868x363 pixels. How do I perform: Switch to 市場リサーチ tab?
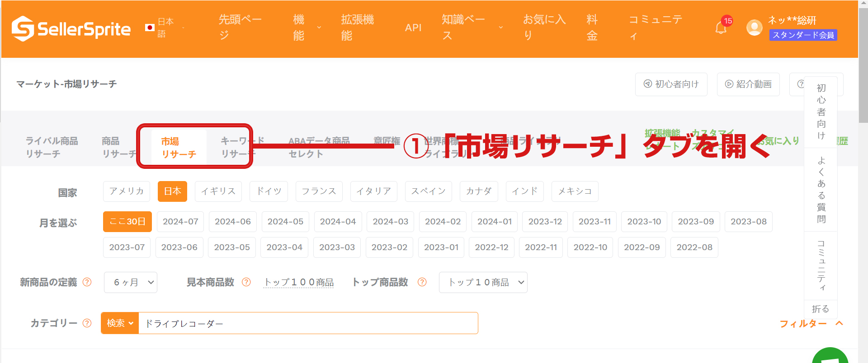[179, 147]
